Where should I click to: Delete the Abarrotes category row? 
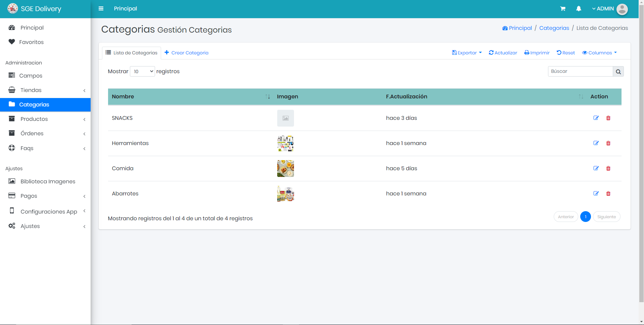(608, 193)
